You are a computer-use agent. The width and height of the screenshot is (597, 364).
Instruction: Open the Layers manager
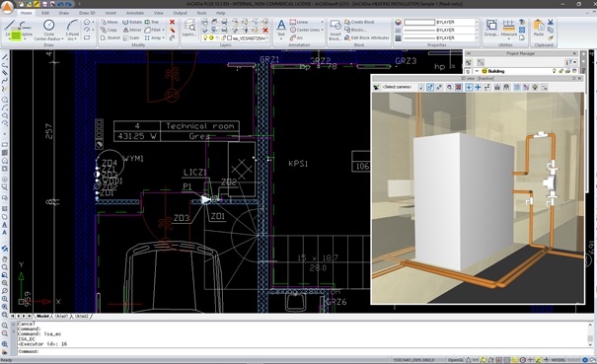pyautogui.click(x=189, y=29)
